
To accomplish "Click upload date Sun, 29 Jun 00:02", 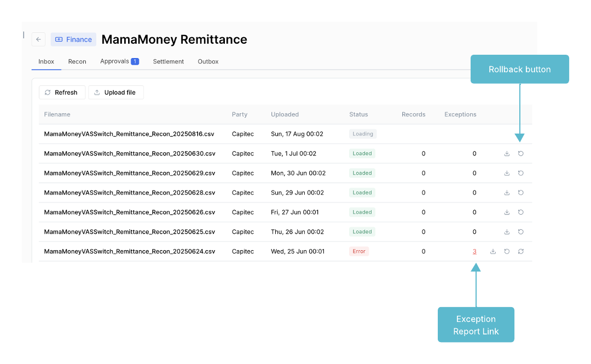I will tap(297, 193).
